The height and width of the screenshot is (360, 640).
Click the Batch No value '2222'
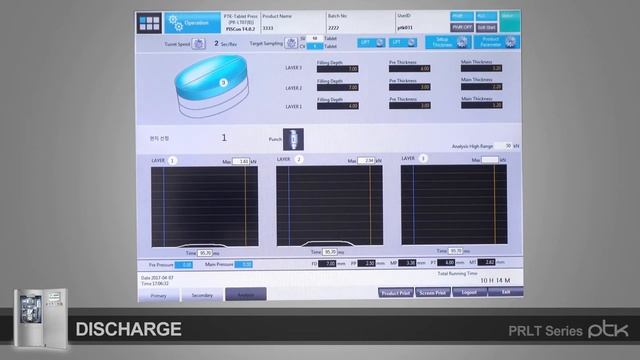333,28
